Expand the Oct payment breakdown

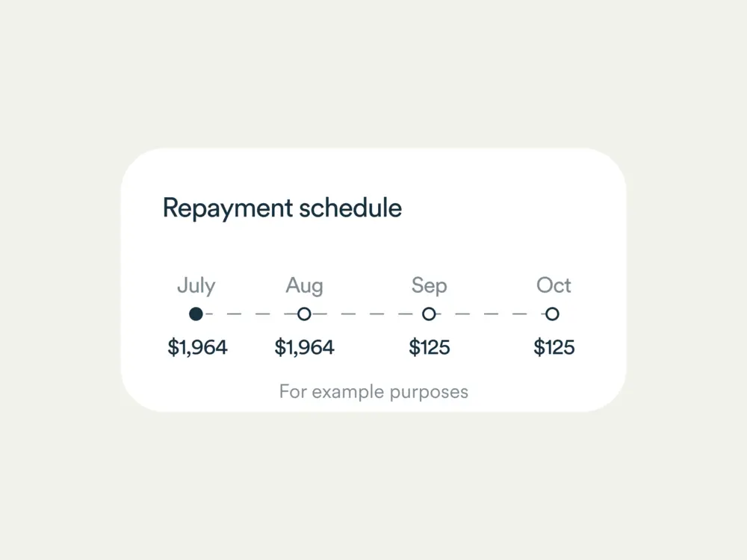553,346
